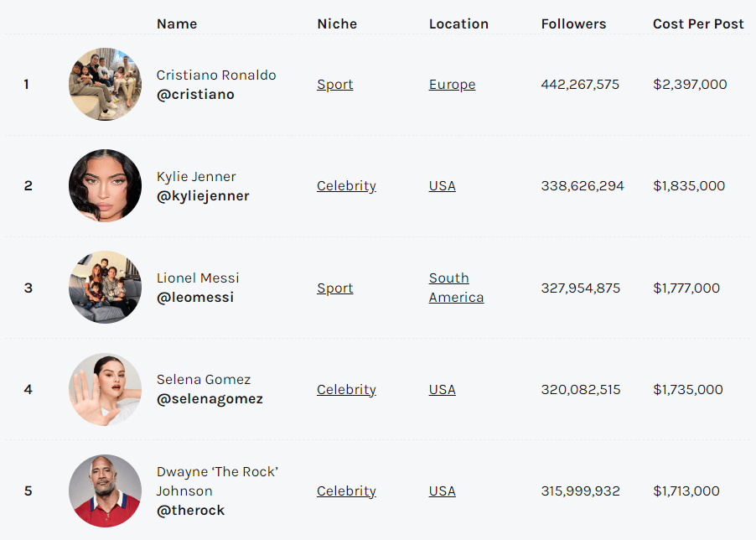Click the USA link in Selena Gomez's row
756x540 pixels.
pos(442,390)
